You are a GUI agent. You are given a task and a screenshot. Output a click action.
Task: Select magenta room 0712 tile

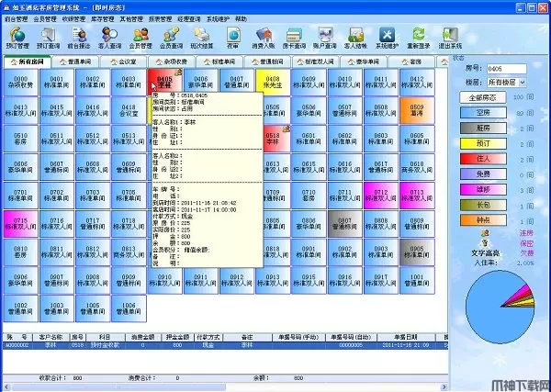coord(380,196)
